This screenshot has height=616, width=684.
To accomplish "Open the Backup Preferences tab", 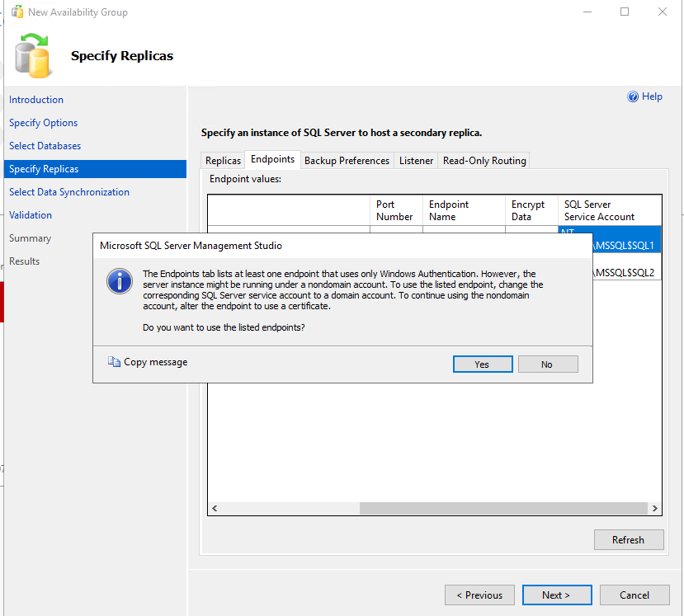I will pos(347,161).
